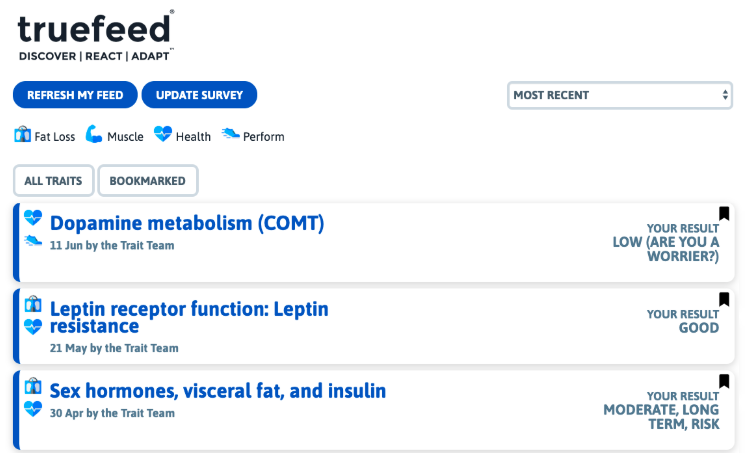753x462 pixels.
Task: Toggle bookmark on Leptin receptor card
Action: point(724,299)
